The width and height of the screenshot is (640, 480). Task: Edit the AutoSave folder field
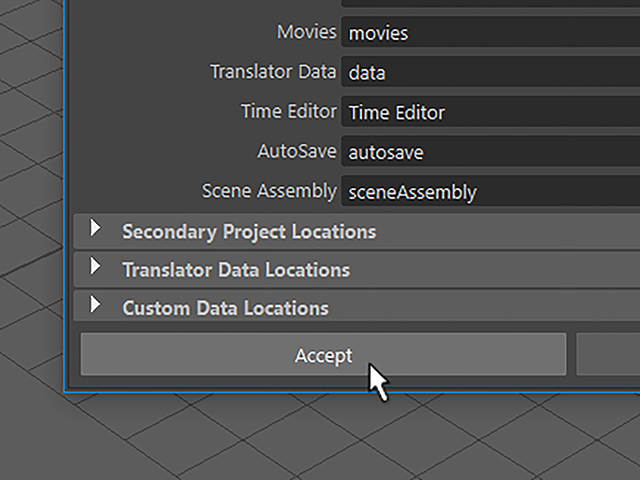[x=490, y=151]
